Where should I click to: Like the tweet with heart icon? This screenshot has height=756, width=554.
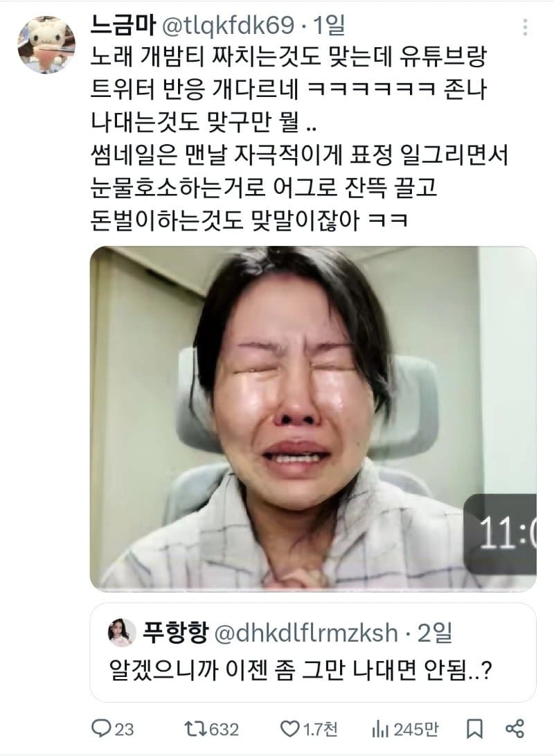(290, 728)
